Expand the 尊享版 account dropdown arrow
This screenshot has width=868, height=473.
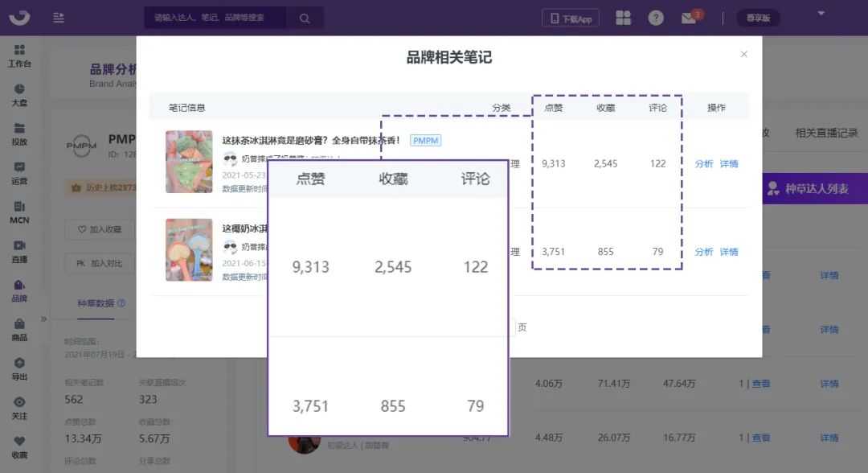coord(821,14)
